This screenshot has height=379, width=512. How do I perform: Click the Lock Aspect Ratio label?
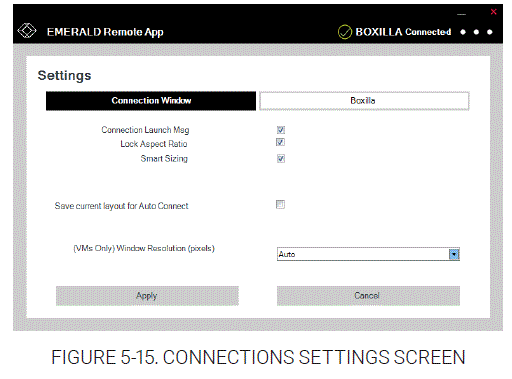click(x=154, y=144)
